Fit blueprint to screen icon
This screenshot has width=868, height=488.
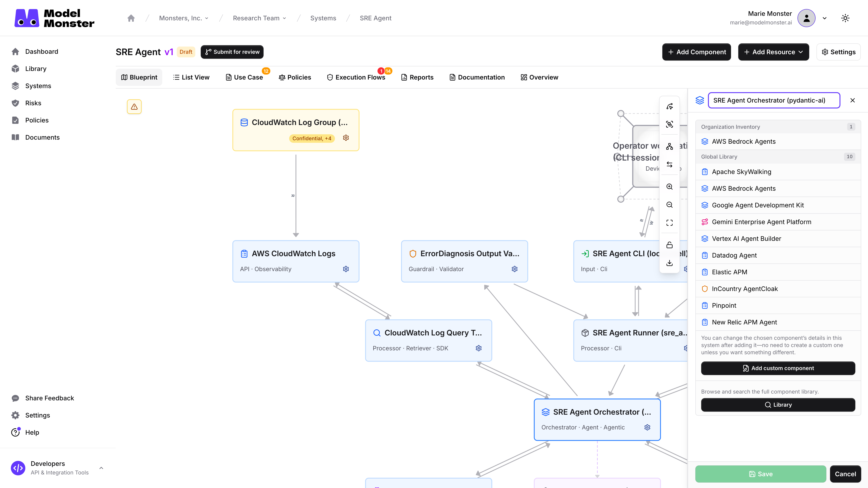click(x=669, y=223)
